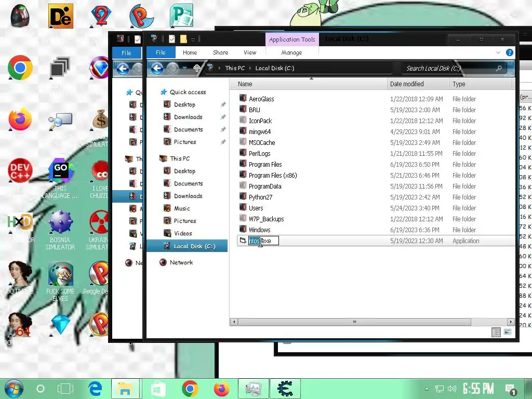Open Task View from the taskbar
This screenshot has height=399, width=532.
coord(65,389)
